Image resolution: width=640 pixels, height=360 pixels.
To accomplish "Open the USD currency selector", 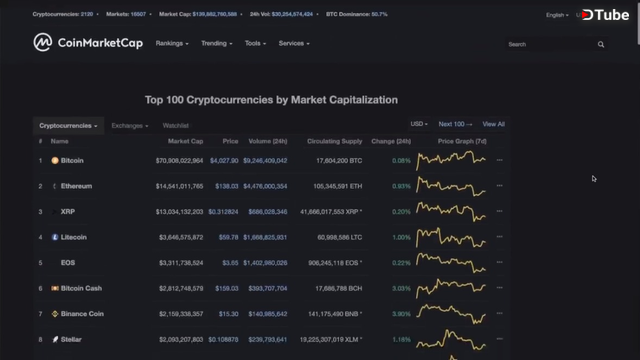I will [419, 124].
